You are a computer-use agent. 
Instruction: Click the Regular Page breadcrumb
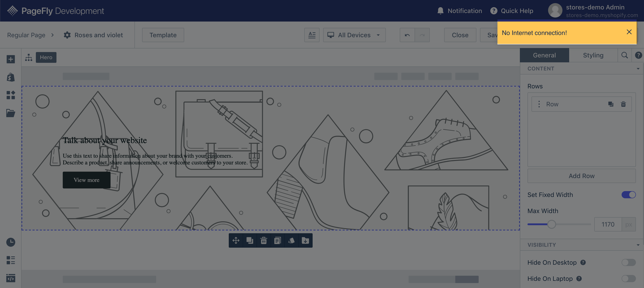pyautogui.click(x=26, y=35)
